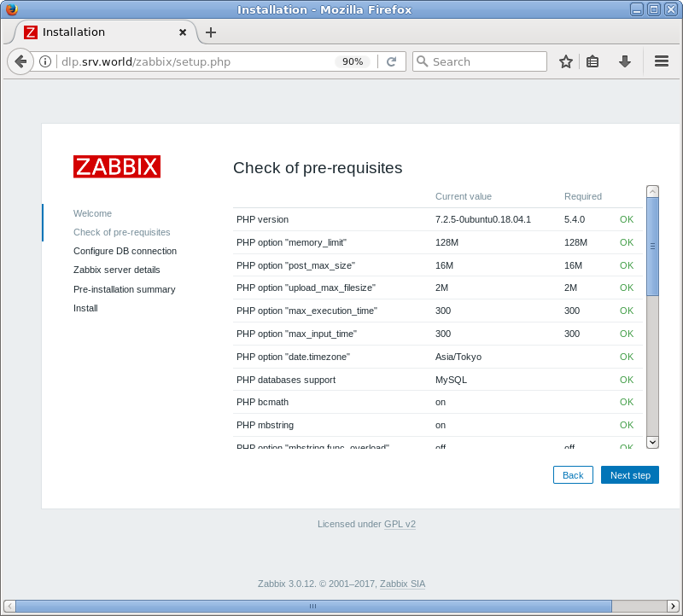Select Pre-installation summary step

click(x=124, y=289)
